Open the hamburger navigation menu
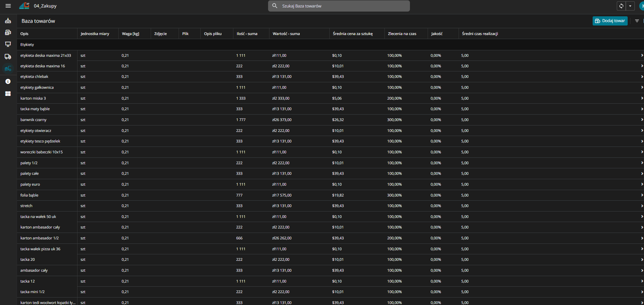 click(8, 6)
